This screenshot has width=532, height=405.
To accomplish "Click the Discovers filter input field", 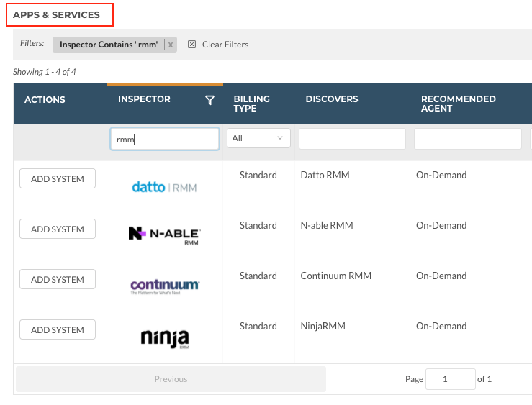I will [x=352, y=138].
